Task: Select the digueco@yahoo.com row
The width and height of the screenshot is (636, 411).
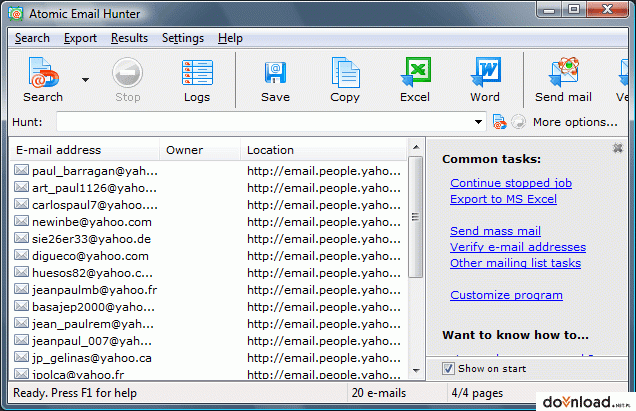Action: tap(208, 256)
